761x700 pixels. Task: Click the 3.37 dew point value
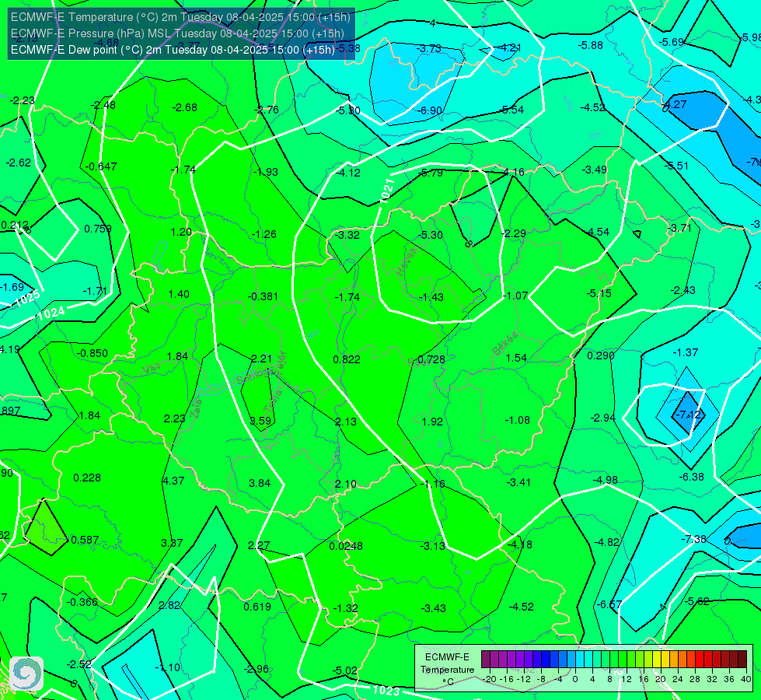coord(172,543)
